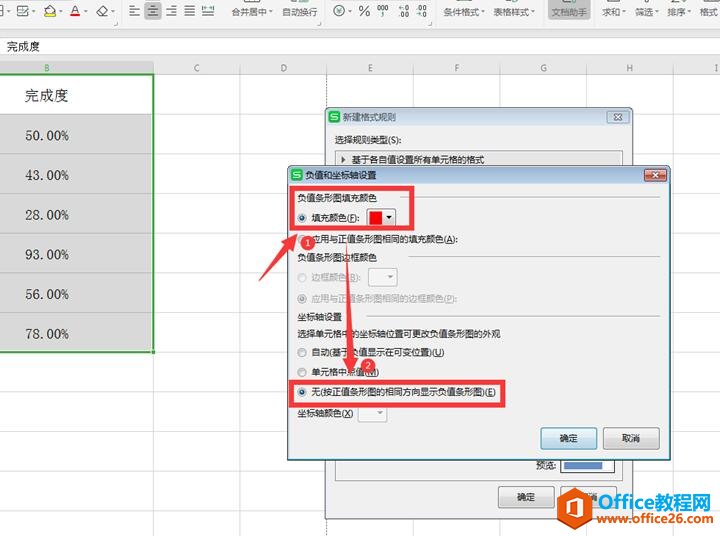Click the red fill color swatch
This screenshot has height=536, width=720.
376,217
